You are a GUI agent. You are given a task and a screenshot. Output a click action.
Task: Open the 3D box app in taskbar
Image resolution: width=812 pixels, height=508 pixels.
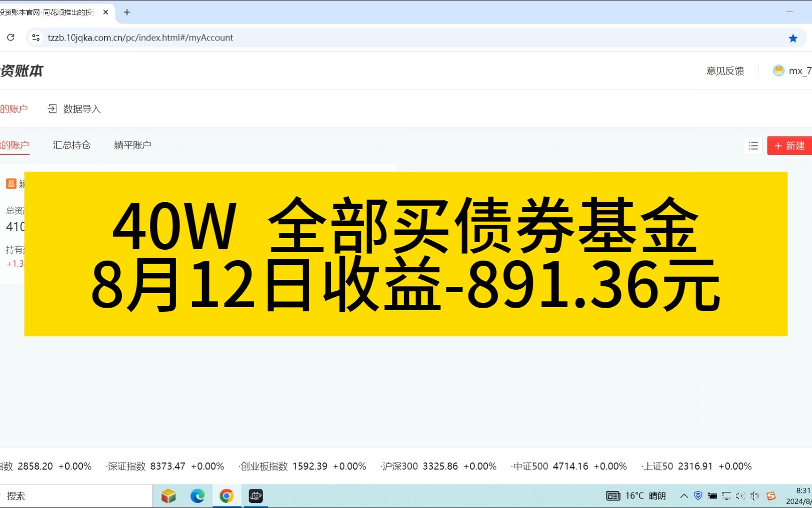(168, 496)
